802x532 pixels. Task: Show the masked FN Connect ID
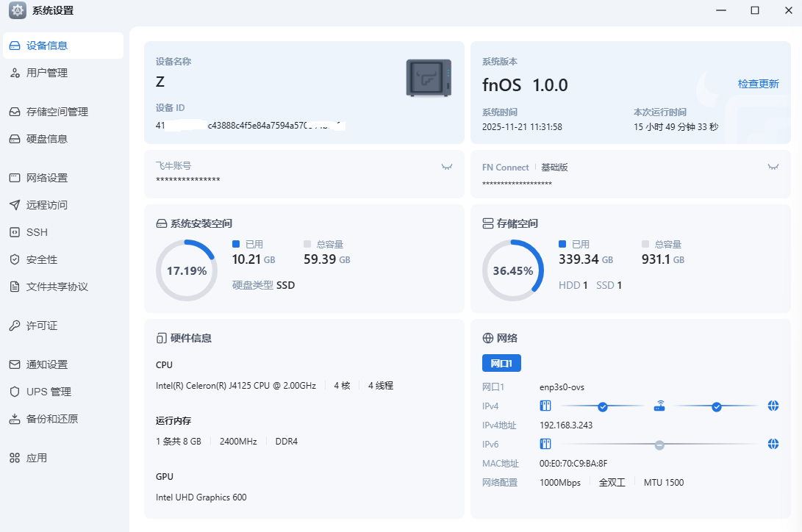point(773,167)
